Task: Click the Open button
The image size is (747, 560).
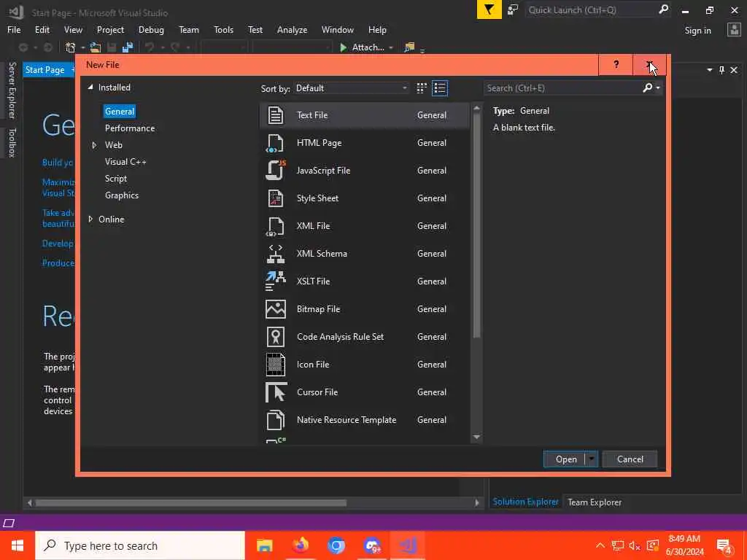Action: click(x=565, y=459)
